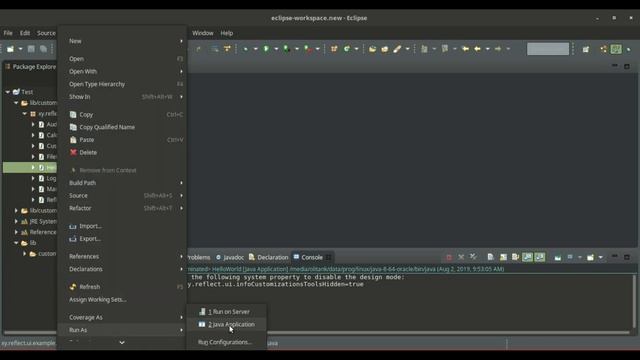Click the terminated HelloWorld launch text in console
Screen dimensions: 640x360
pos(346,269)
